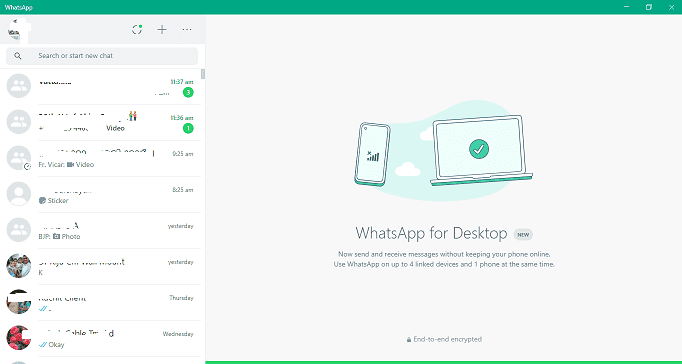Viewport: 682px width, 364px height.
Task: Open group chat with BJP Photo message
Action: click(x=100, y=230)
